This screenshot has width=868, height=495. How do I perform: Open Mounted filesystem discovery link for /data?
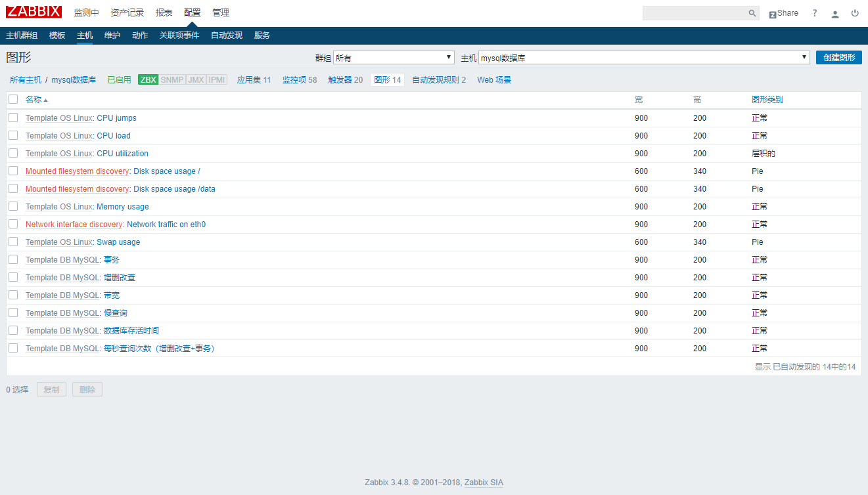pos(78,189)
